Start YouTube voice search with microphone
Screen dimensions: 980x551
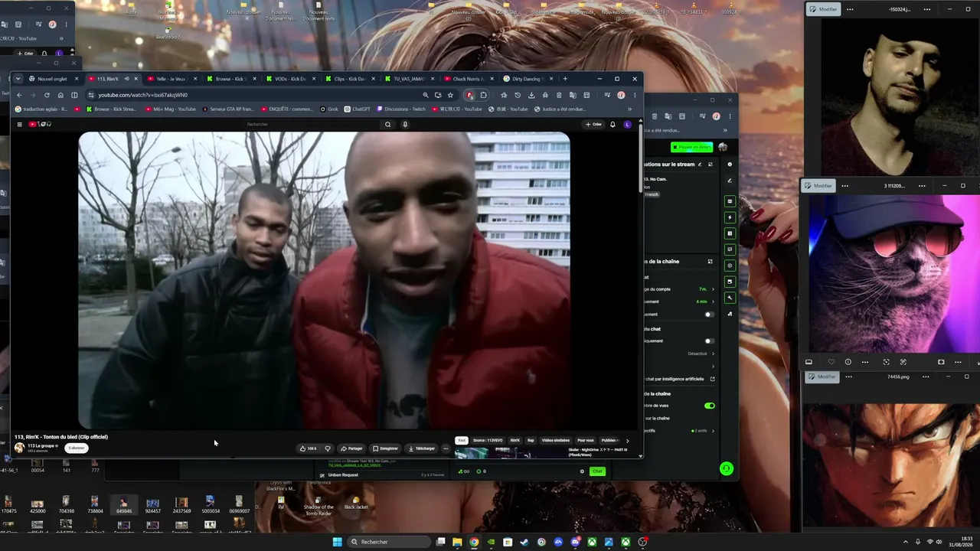405,124
